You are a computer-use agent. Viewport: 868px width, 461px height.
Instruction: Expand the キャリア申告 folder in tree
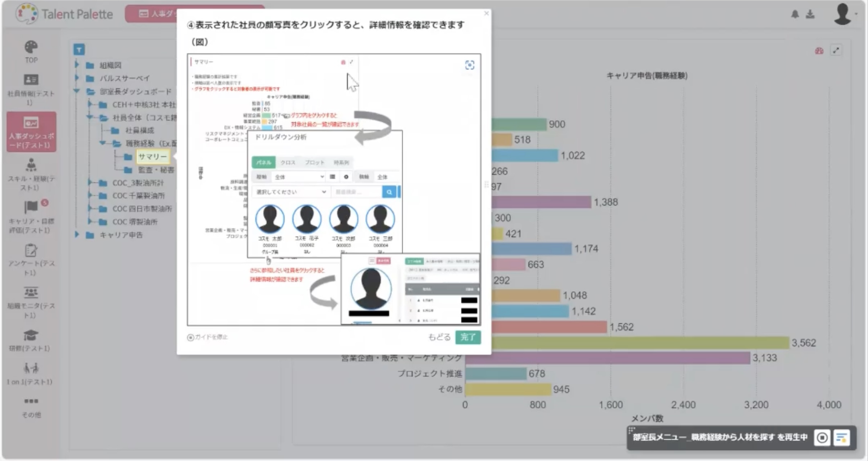[77, 235]
